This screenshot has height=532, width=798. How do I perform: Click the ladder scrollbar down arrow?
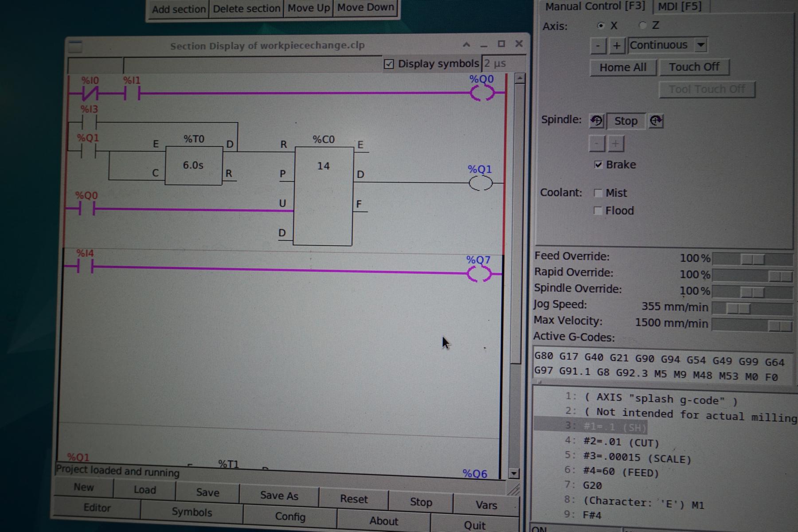click(x=513, y=473)
